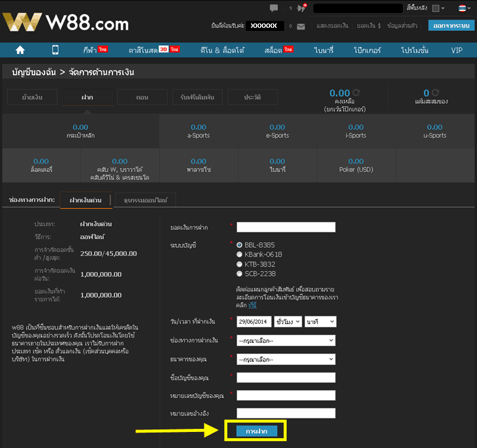
Task: Select the ธุรกรรมออนไลน์ online transaction tab
Action: (x=145, y=200)
